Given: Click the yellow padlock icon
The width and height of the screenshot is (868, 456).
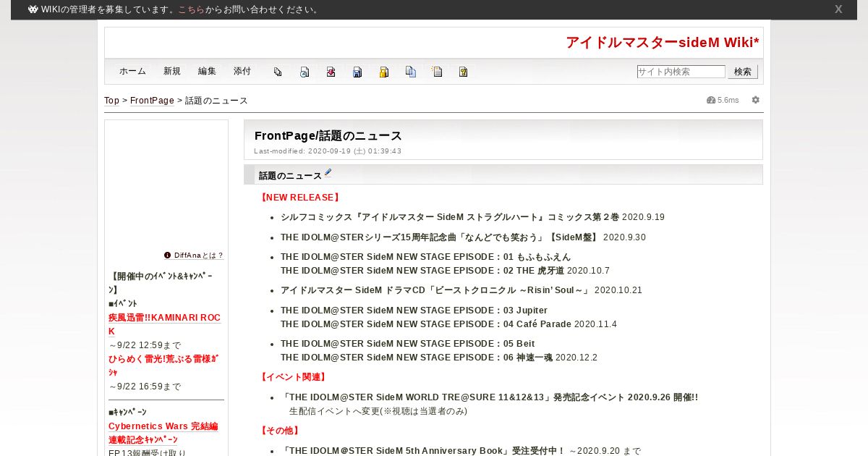Looking at the screenshot, I should [x=384, y=72].
